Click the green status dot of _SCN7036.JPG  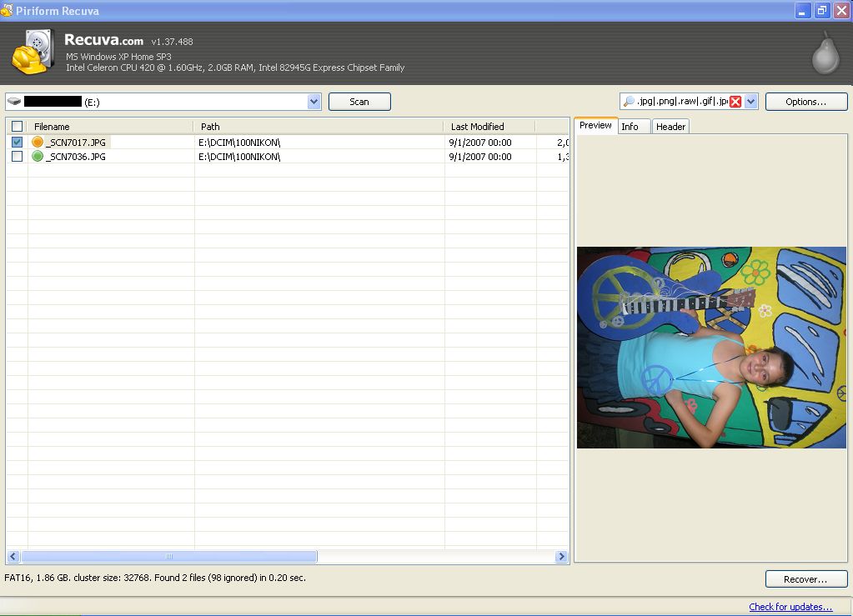click(38, 156)
